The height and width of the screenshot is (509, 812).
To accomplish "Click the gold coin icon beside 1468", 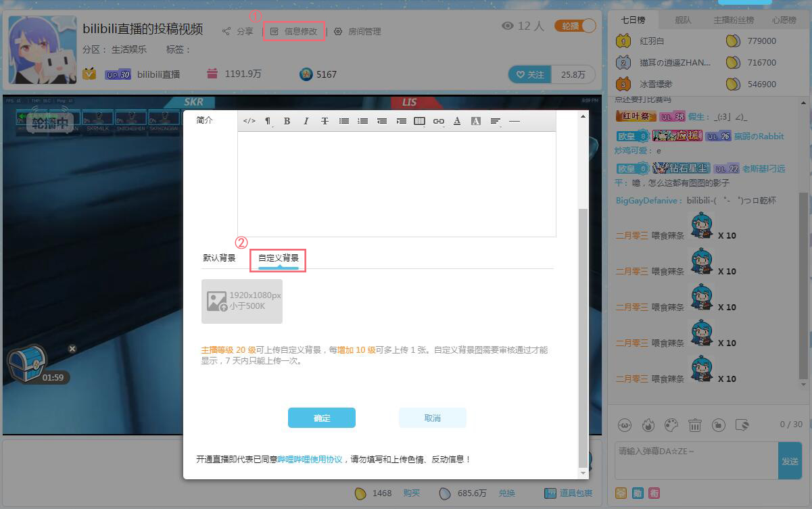I will coord(361,493).
